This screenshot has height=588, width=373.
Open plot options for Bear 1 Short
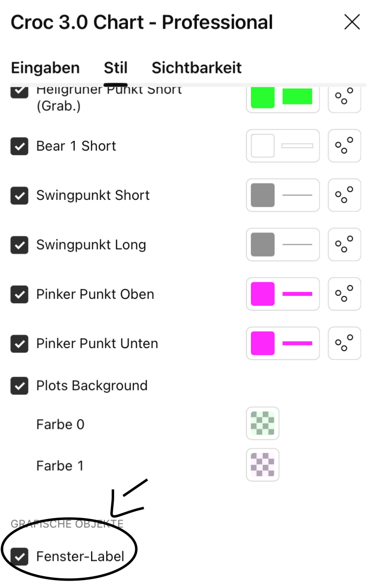(x=344, y=146)
